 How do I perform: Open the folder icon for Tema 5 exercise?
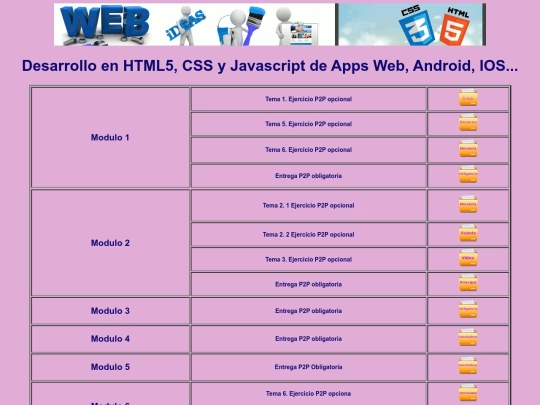tap(468, 123)
